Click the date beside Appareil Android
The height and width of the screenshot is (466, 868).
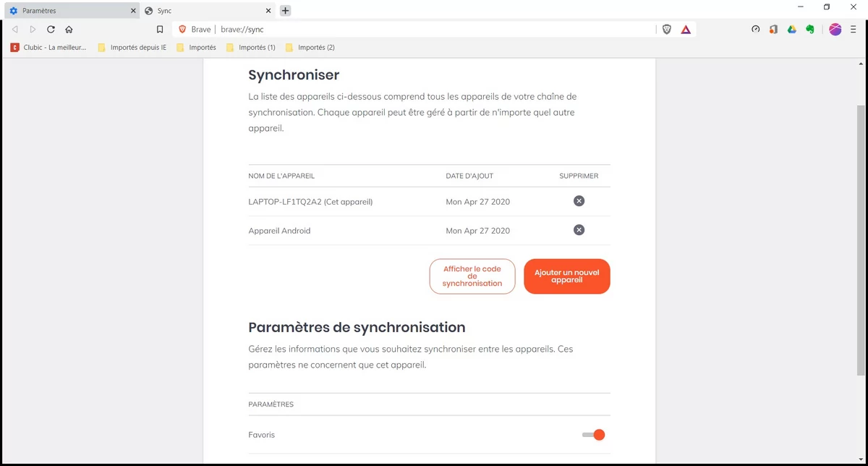coord(477,231)
